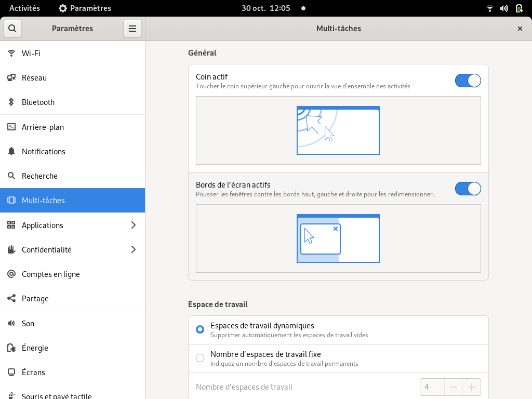
Task: Click the Nombre d'espaces de travail row label
Action: (x=244, y=387)
